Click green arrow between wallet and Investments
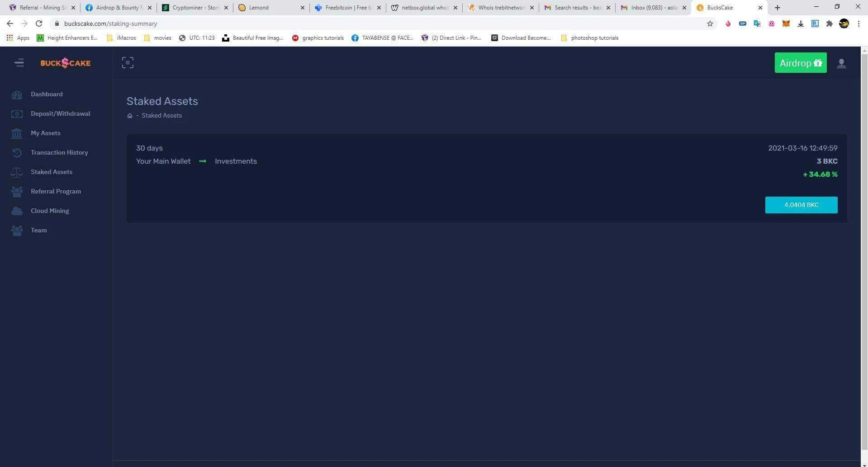The width and height of the screenshot is (868, 467). click(203, 161)
